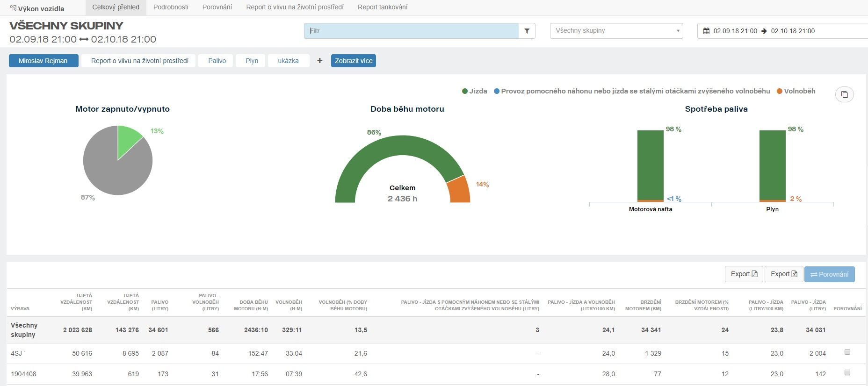
Task: Open the Všechny skupiny dropdown
Action: point(616,31)
